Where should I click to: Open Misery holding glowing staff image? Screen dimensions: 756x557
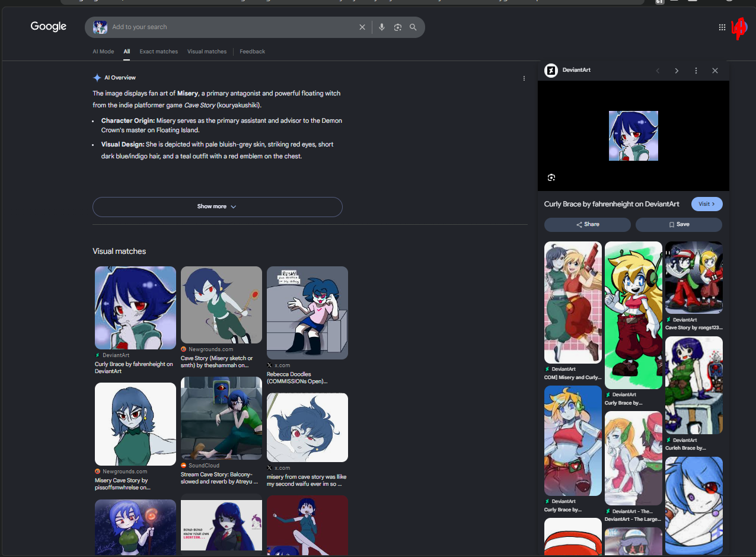(136, 526)
